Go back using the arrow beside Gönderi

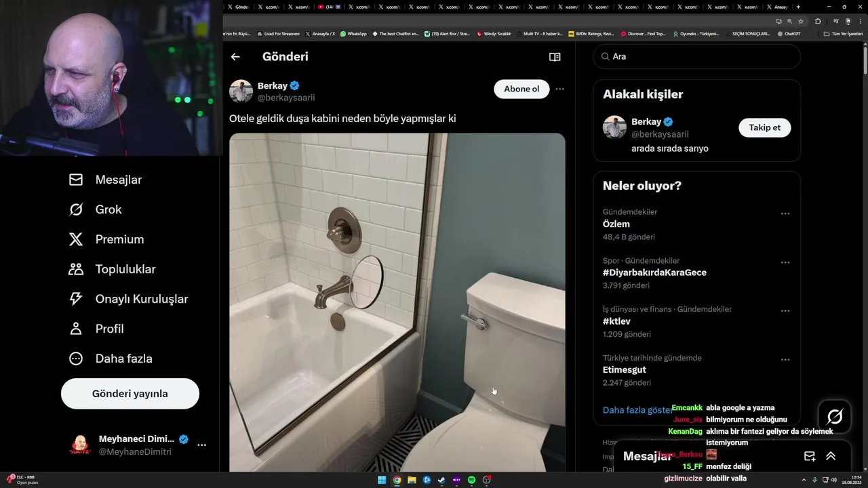(x=235, y=57)
